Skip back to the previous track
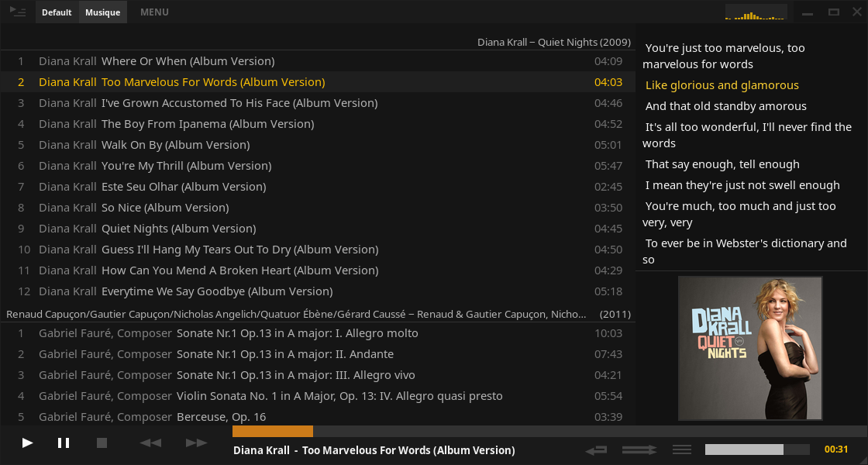Viewport: 868px width, 465px height. point(150,443)
